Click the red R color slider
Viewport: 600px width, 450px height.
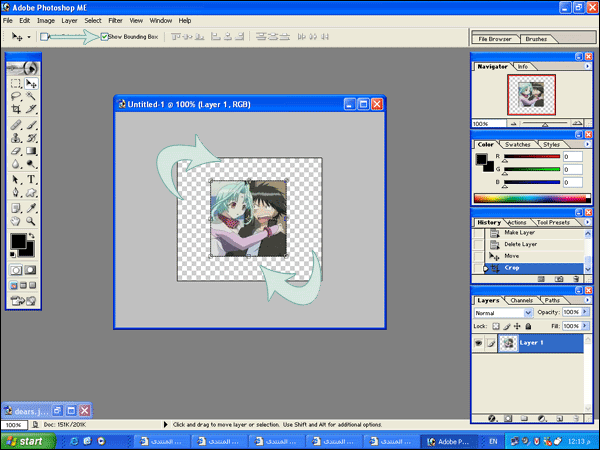pyautogui.click(x=532, y=157)
